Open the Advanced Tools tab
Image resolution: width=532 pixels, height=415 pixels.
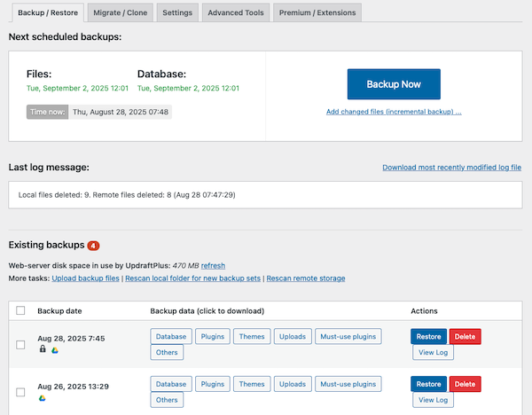pos(235,13)
